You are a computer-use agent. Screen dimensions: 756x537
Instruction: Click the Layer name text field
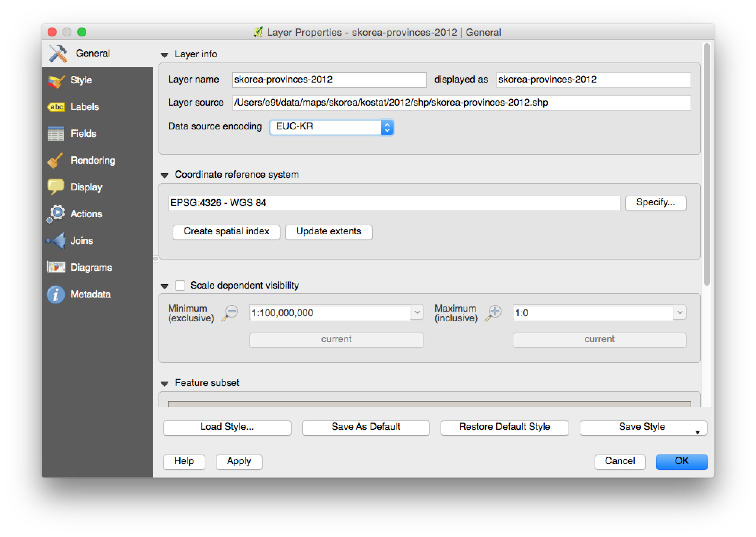click(329, 80)
